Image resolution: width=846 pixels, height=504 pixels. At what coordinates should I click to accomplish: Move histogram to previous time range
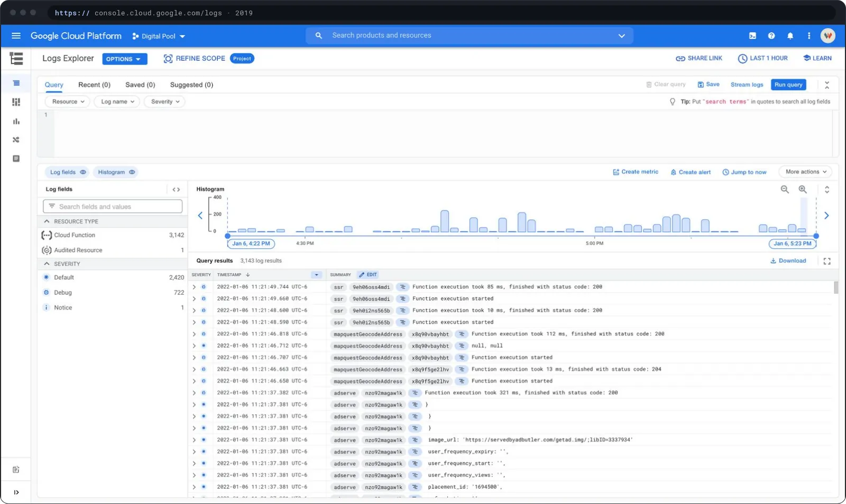point(200,216)
